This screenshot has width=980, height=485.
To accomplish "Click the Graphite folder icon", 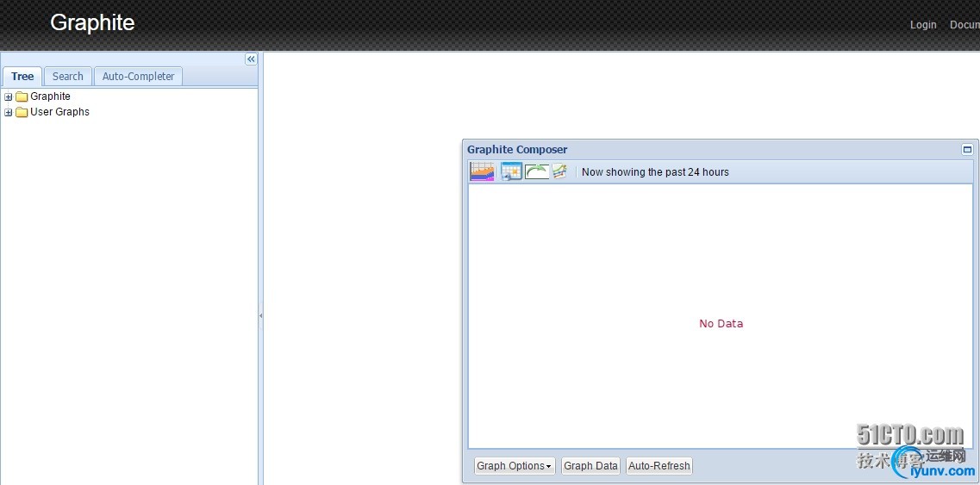I will 22,96.
